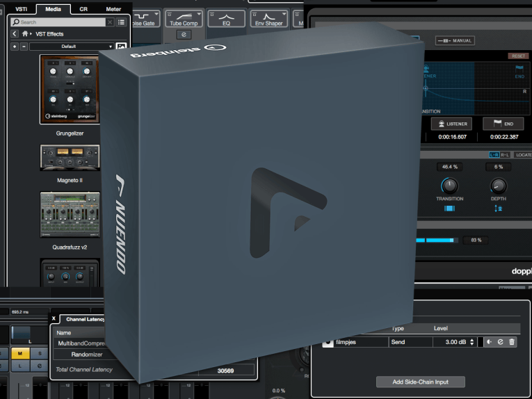
Task: Open the media list view options icon
Action: [121, 22]
